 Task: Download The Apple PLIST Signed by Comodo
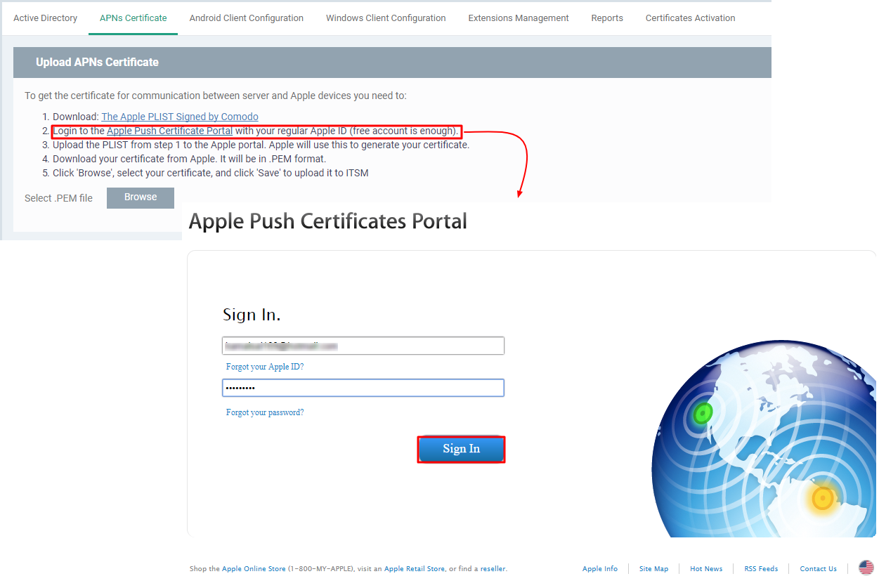180,117
